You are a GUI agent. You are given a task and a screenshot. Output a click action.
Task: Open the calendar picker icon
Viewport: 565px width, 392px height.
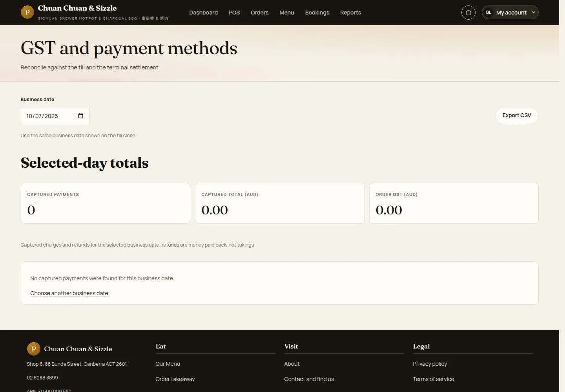pyautogui.click(x=80, y=116)
